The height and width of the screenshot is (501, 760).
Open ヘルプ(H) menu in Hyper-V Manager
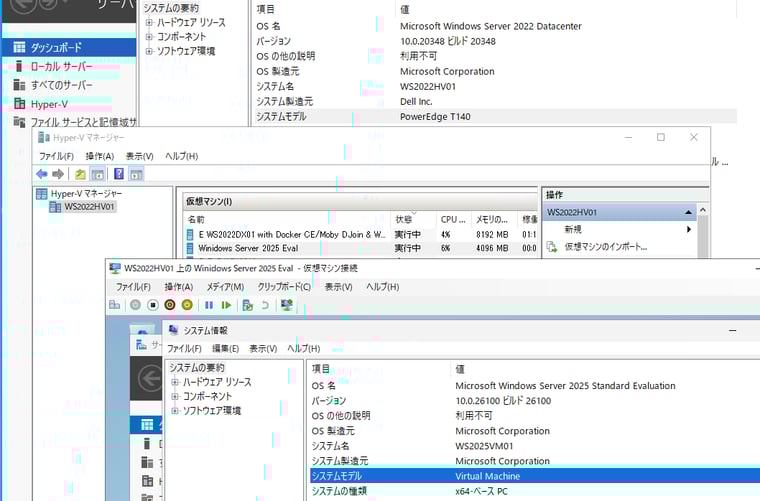click(181, 156)
